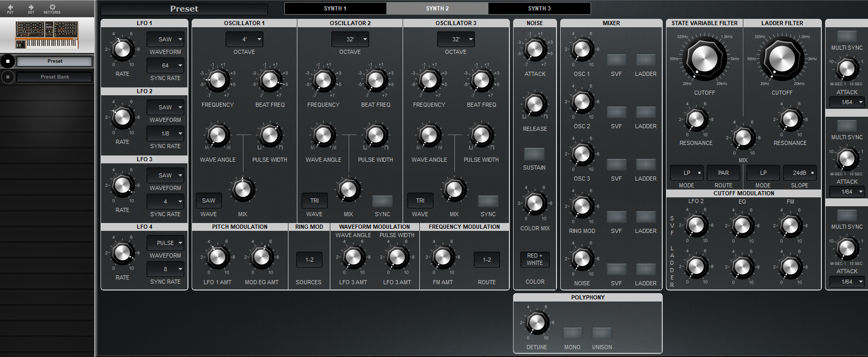The width and height of the screenshot is (868, 357).
Task: Expand the Oscillator 1 octave dropdown
Action: (244, 39)
